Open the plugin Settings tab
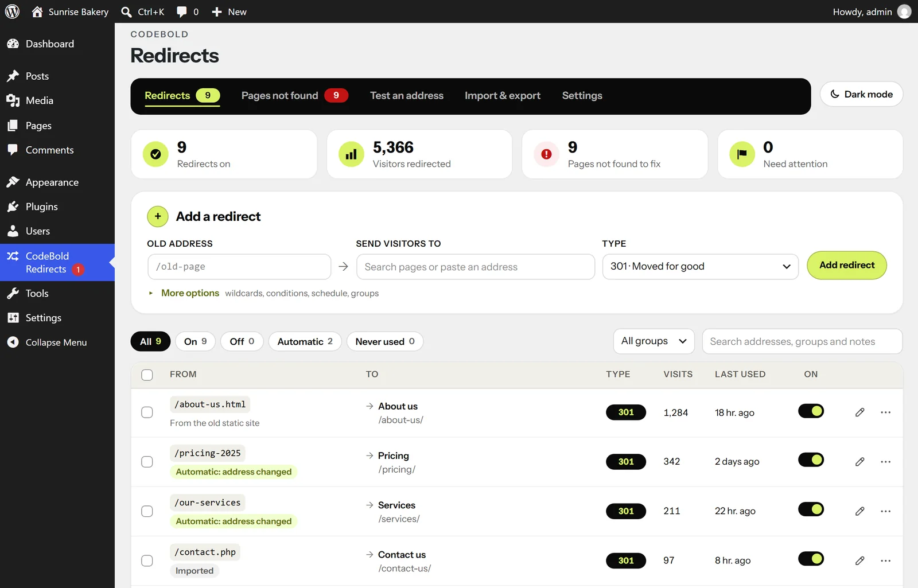 (582, 95)
